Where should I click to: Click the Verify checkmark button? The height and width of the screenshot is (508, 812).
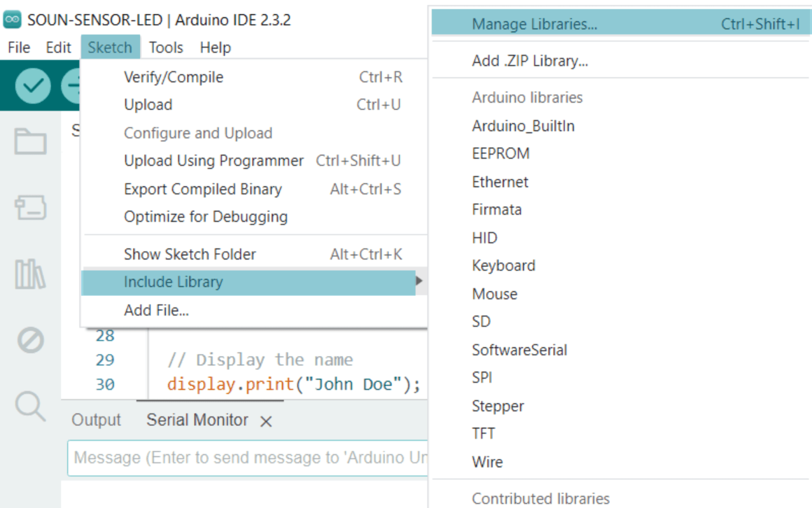[x=33, y=86]
